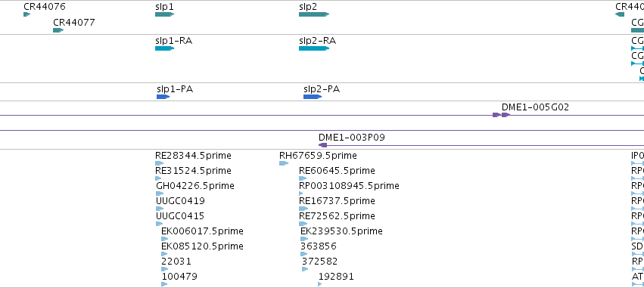Select the 192891 feature arrow
This screenshot has width=644, height=288.
tap(320, 284)
